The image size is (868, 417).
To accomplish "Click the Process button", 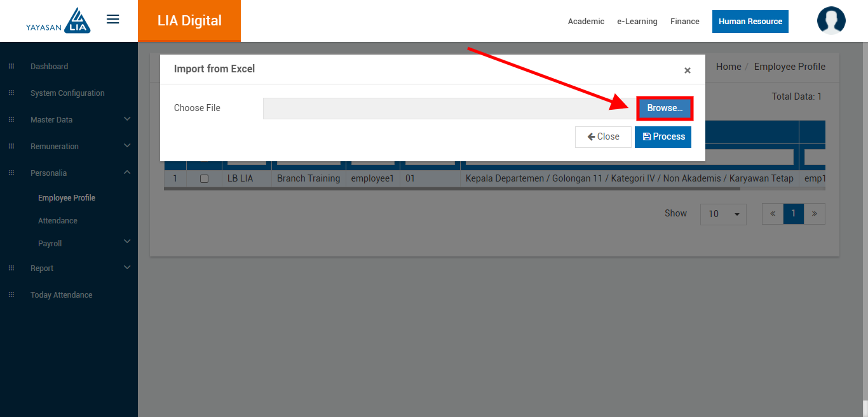I will 663,137.
